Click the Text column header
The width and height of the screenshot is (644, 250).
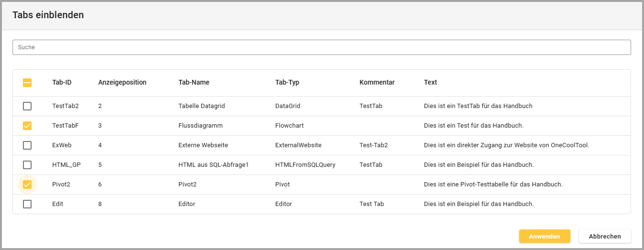point(430,82)
